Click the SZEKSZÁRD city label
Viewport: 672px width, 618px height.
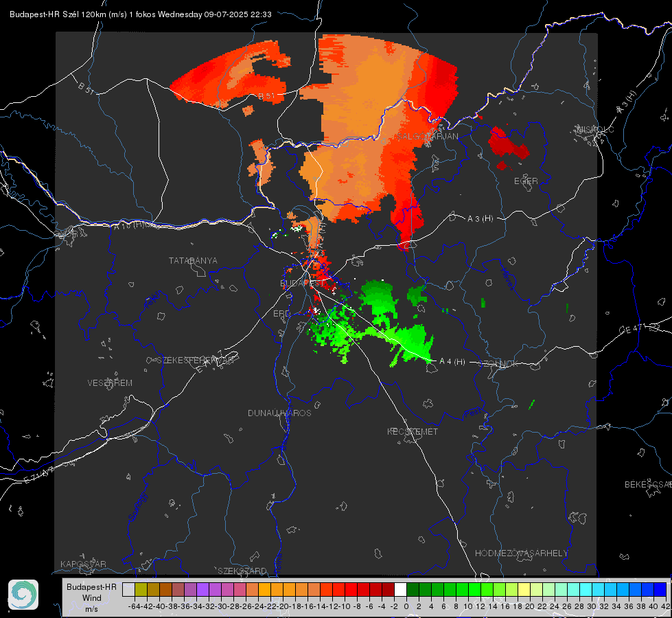[242, 571]
